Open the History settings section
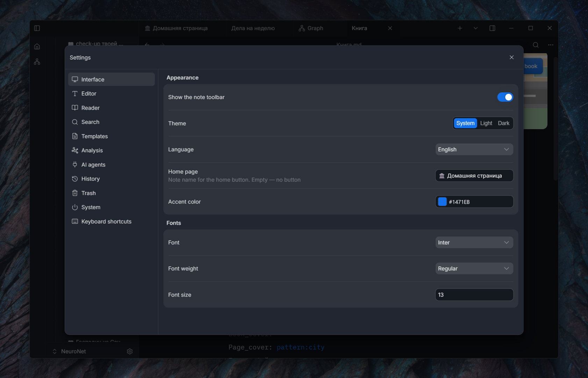 pyautogui.click(x=112, y=179)
